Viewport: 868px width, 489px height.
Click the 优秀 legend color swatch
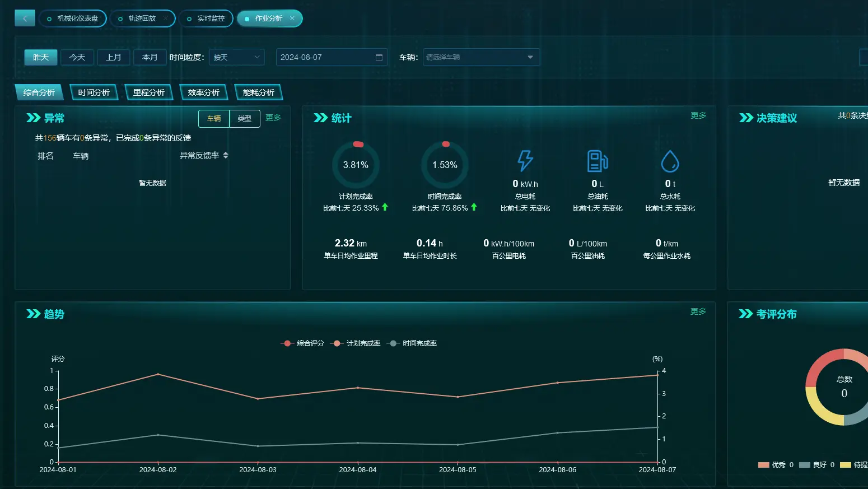pos(763,465)
